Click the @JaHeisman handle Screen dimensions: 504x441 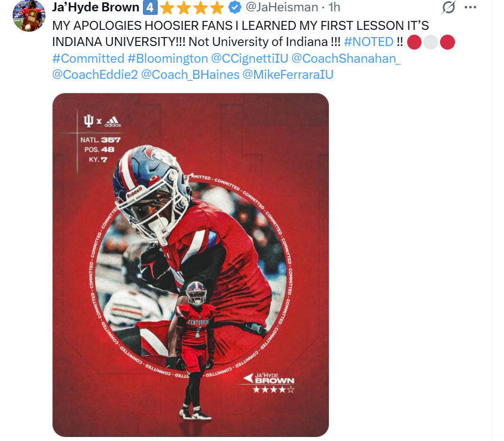pos(282,7)
